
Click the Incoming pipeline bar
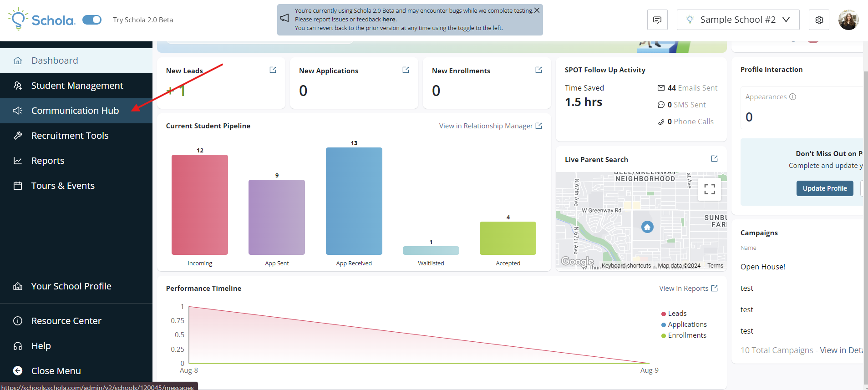click(x=200, y=204)
